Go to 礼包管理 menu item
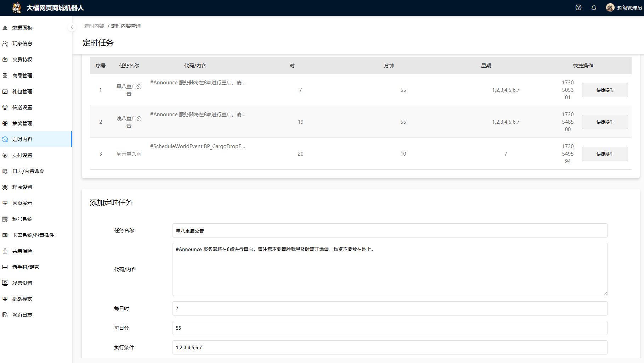The image size is (644, 363). click(x=22, y=91)
